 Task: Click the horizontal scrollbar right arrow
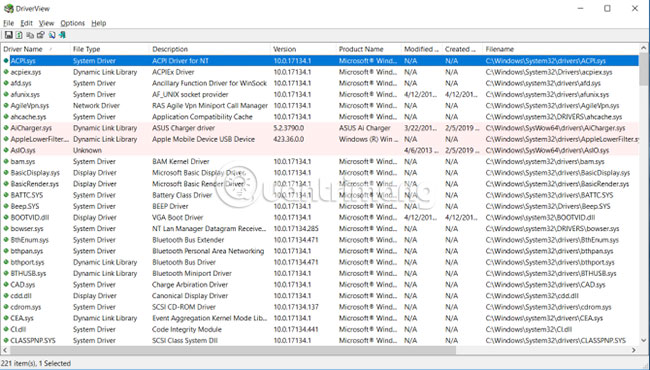pyautogui.click(x=634, y=350)
